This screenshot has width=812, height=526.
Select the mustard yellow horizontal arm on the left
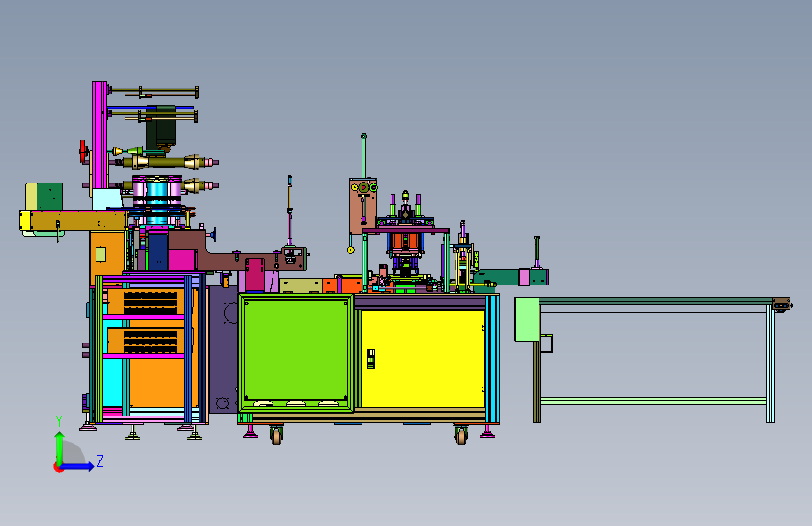(74, 221)
